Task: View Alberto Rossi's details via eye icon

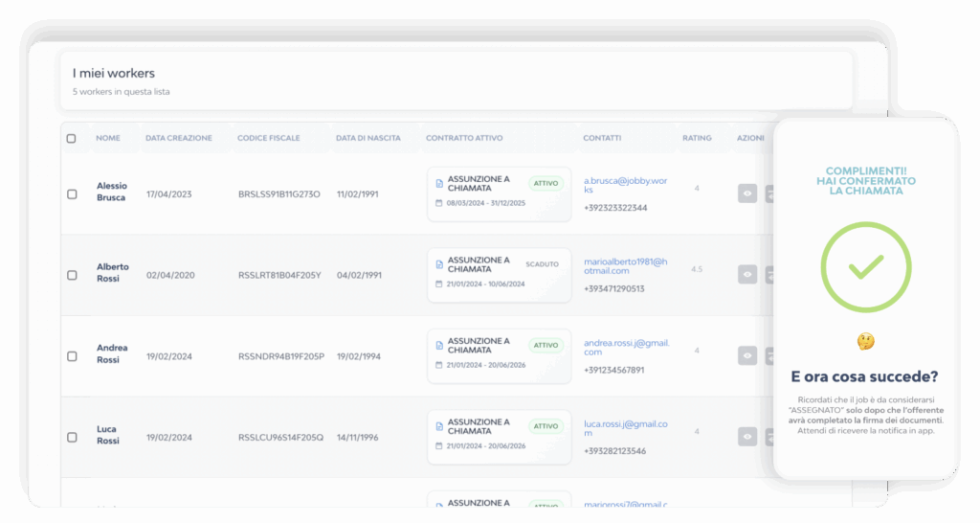Action: tap(747, 274)
